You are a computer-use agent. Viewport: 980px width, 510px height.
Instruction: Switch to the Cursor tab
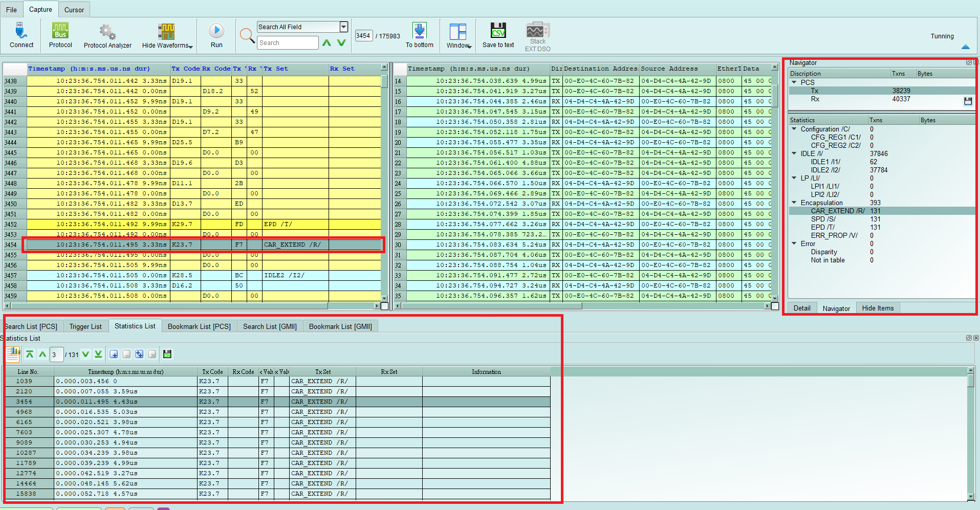click(x=74, y=10)
